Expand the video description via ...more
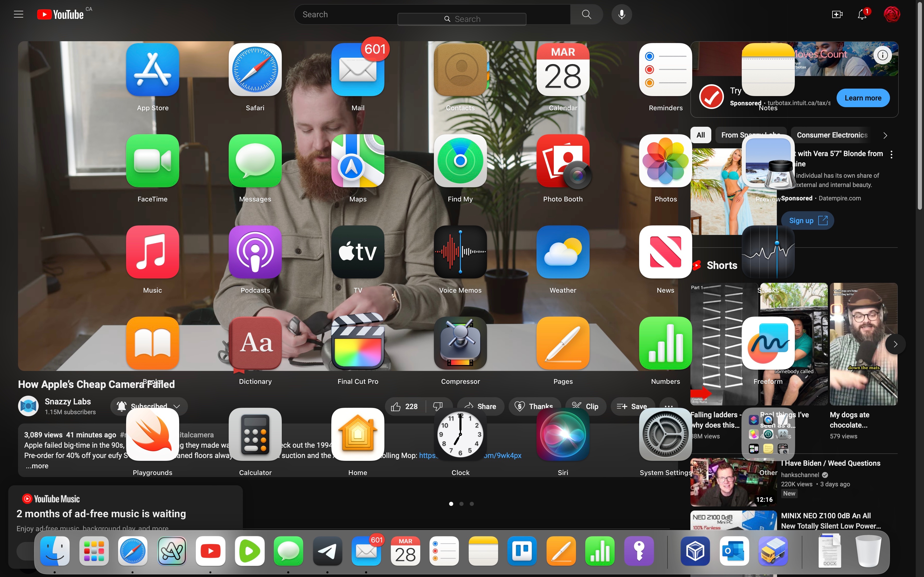 (37, 466)
